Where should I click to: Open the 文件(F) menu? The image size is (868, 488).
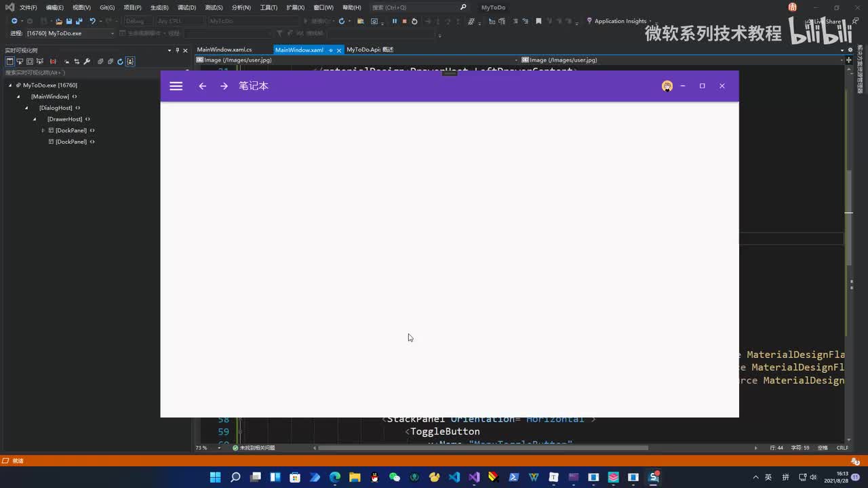click(x=28, y=7)
